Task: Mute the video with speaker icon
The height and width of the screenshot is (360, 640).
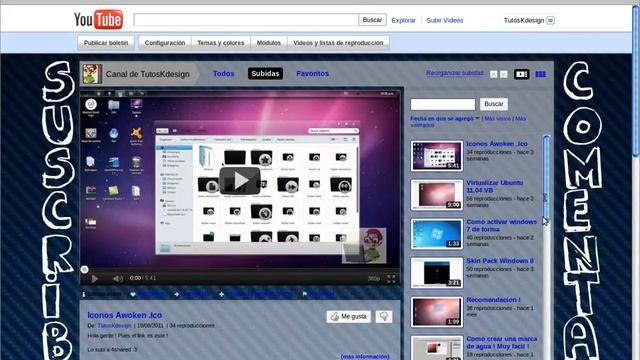Action: tap(118, 279)
